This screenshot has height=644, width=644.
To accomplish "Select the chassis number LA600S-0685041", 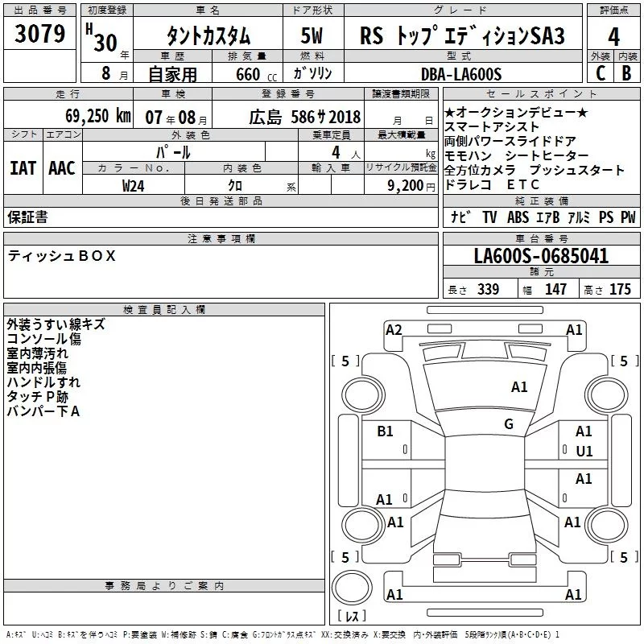I will point(541,256).
